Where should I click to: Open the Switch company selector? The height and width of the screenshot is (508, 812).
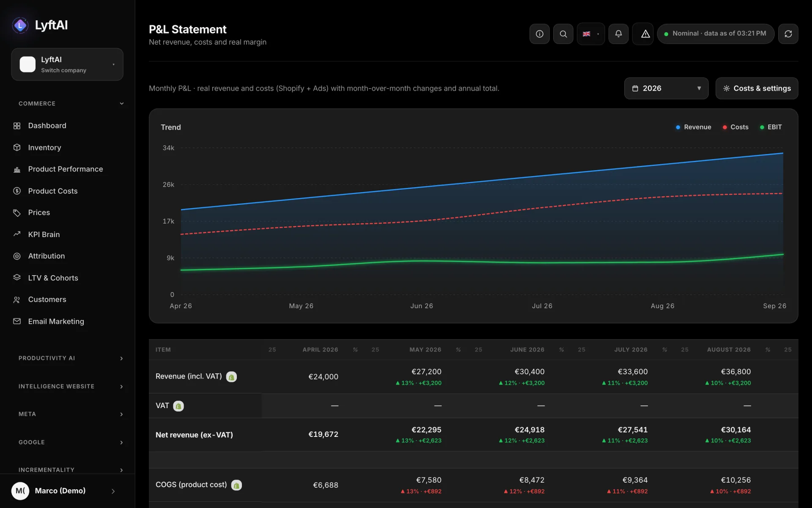[67, 64]
